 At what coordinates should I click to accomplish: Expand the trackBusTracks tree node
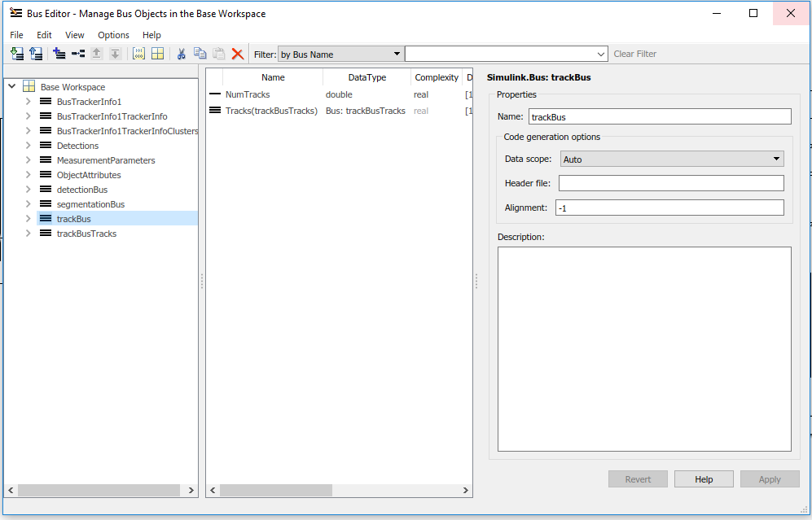tap(29, 234)
